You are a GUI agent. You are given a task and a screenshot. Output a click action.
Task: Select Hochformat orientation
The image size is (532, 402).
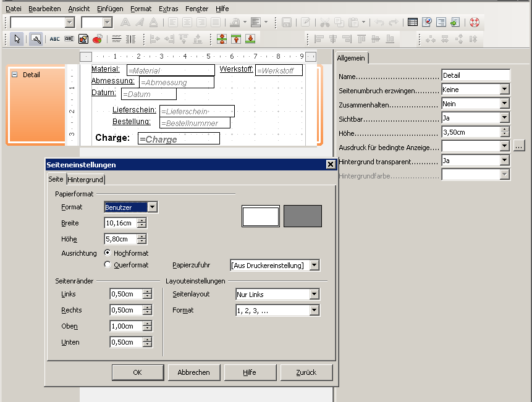click(x=108, y=253)
